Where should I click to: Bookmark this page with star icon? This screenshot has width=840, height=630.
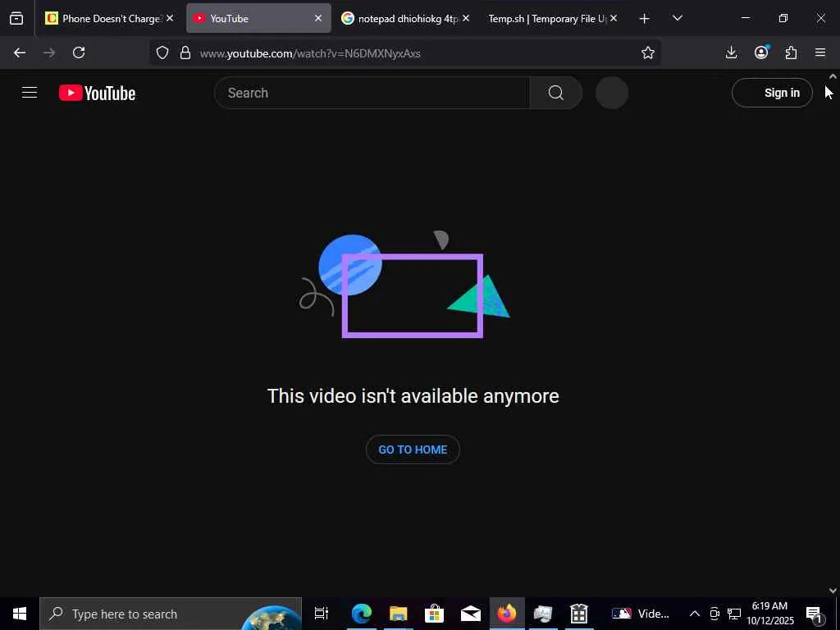pos(648,52)
